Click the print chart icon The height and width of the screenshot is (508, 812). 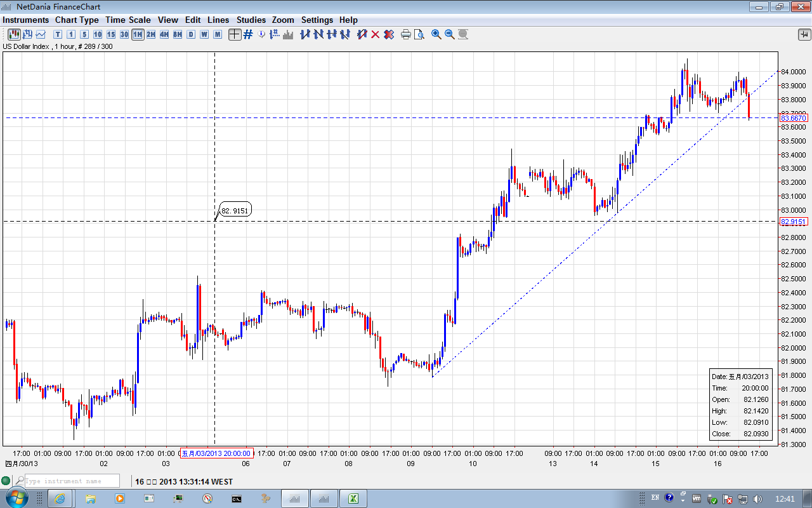[x=406, y=34]
